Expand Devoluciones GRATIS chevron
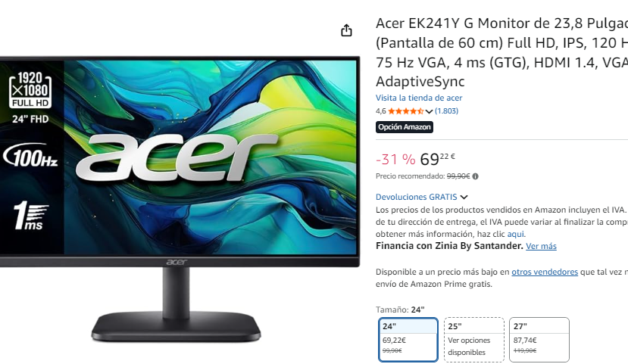Image resolution: width=628 pixels, height=364 pixels. pos(464,198)
